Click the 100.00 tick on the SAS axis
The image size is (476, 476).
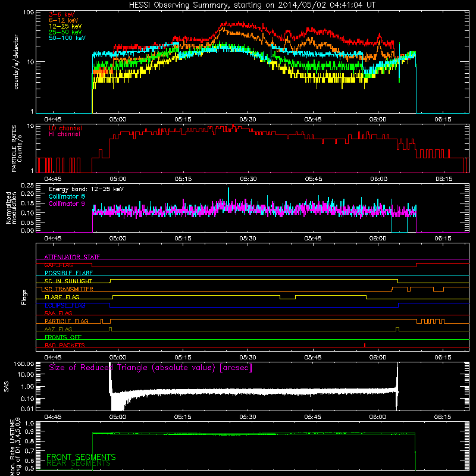[24, 364]
